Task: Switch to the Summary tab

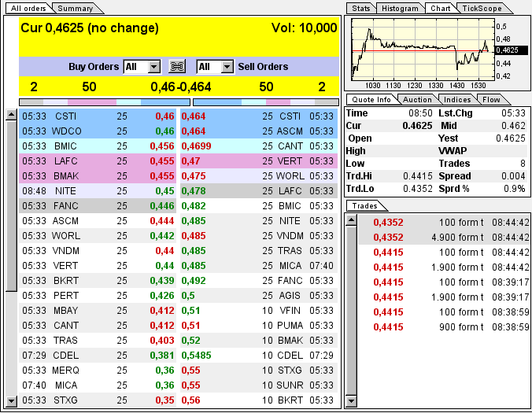Action: pyautogui.click(x=76, y=9)
